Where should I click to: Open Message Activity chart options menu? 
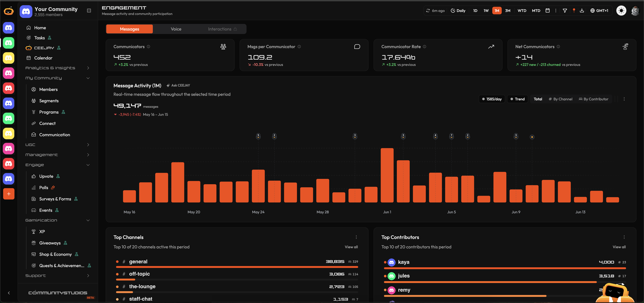coord(624,99)
